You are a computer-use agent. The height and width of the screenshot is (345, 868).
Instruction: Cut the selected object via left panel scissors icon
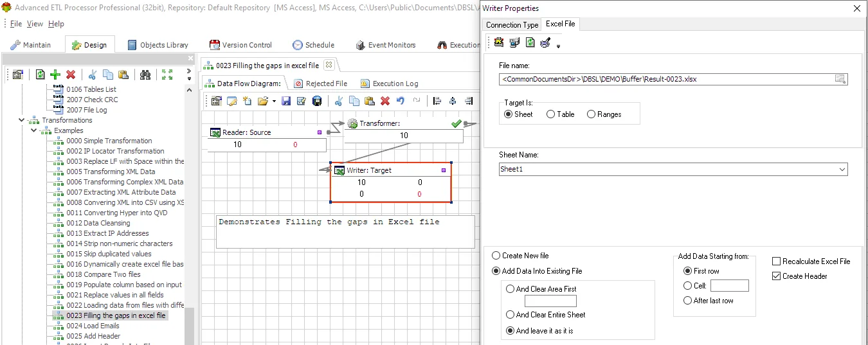[93, 75]
